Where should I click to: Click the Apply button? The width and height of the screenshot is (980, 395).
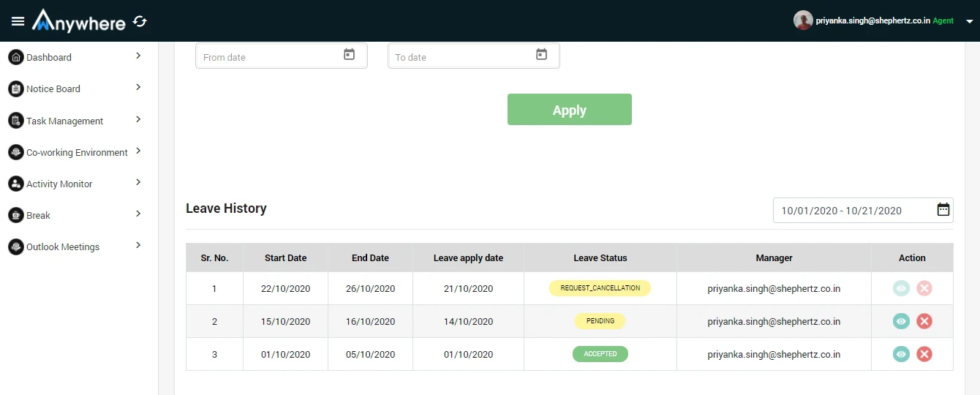pos(570,110)
